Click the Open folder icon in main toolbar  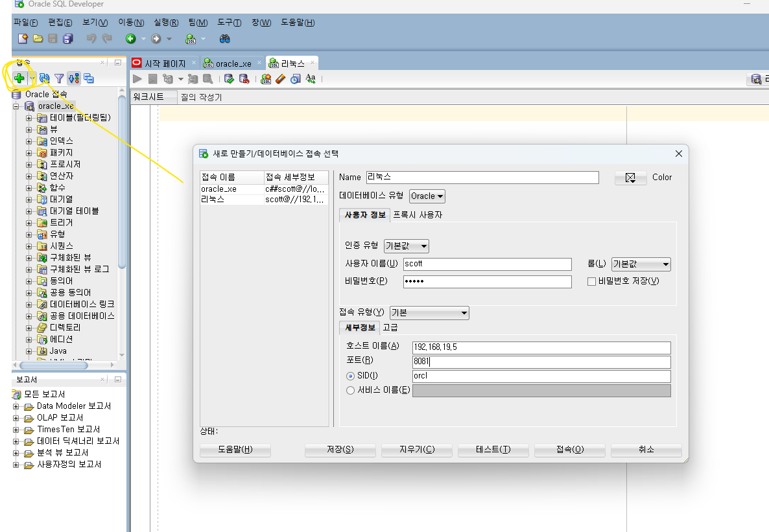click(38, 39)
